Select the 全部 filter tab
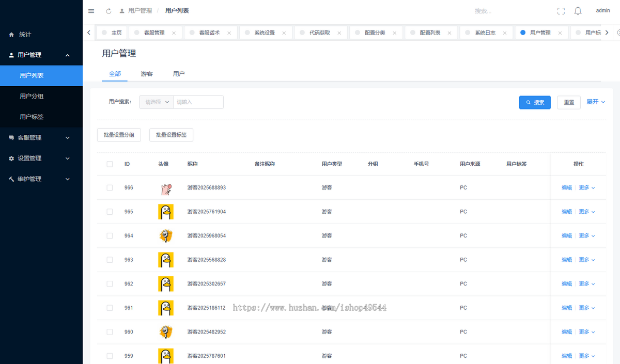This screenshot has height=364, width=620. coord(115,74)
